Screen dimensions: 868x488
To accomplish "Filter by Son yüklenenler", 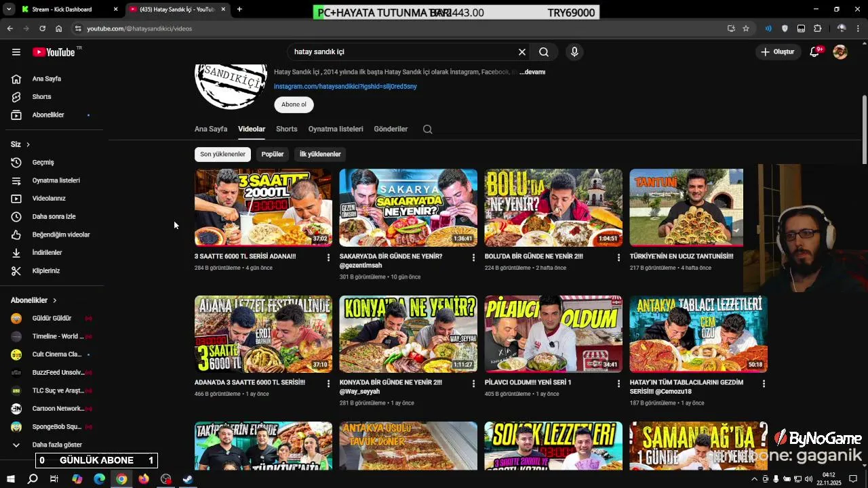I will 222,155.
